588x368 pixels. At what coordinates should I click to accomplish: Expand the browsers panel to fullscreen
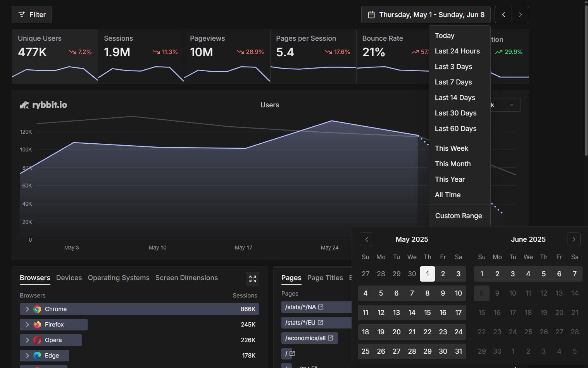pos(252,279)
